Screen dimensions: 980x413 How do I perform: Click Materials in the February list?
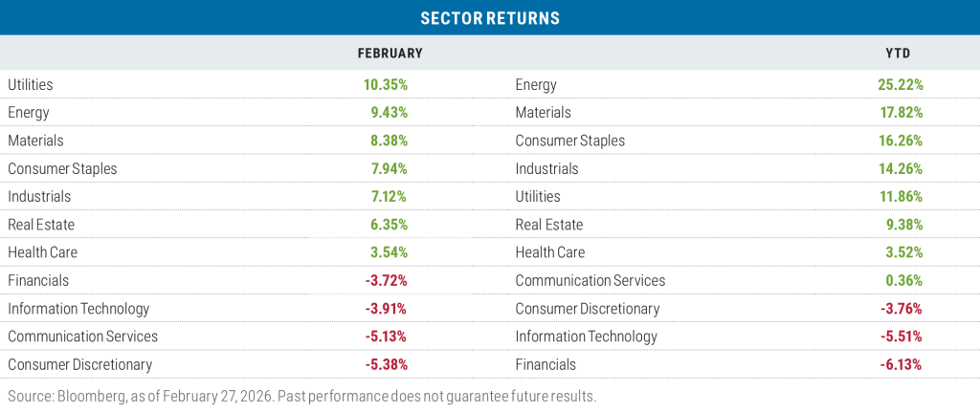[35, 141]
